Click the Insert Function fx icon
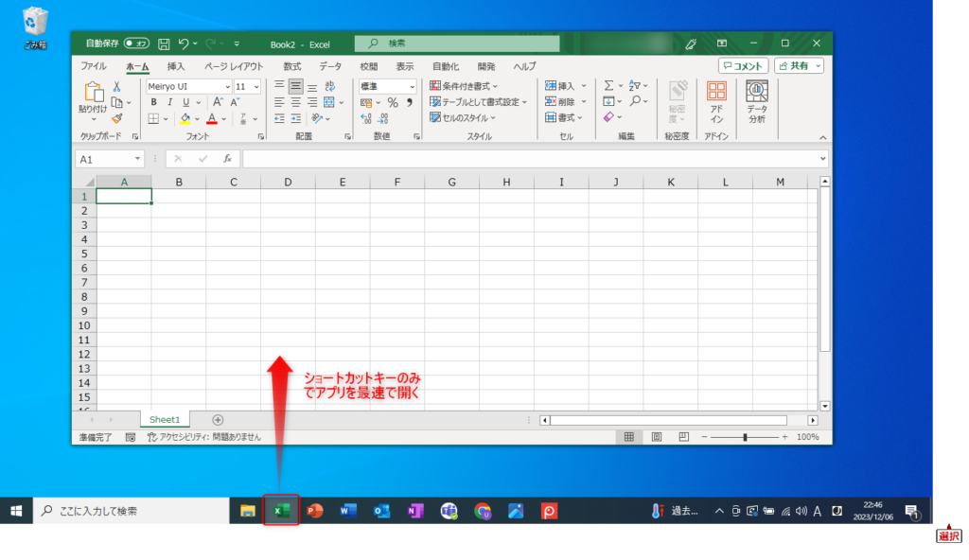 [x=227, y=159]
